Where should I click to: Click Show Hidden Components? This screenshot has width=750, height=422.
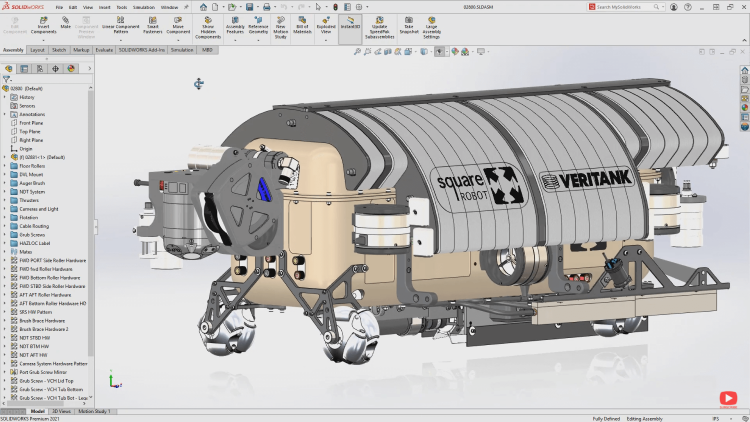pyautogui.click(x=208, y=27)
